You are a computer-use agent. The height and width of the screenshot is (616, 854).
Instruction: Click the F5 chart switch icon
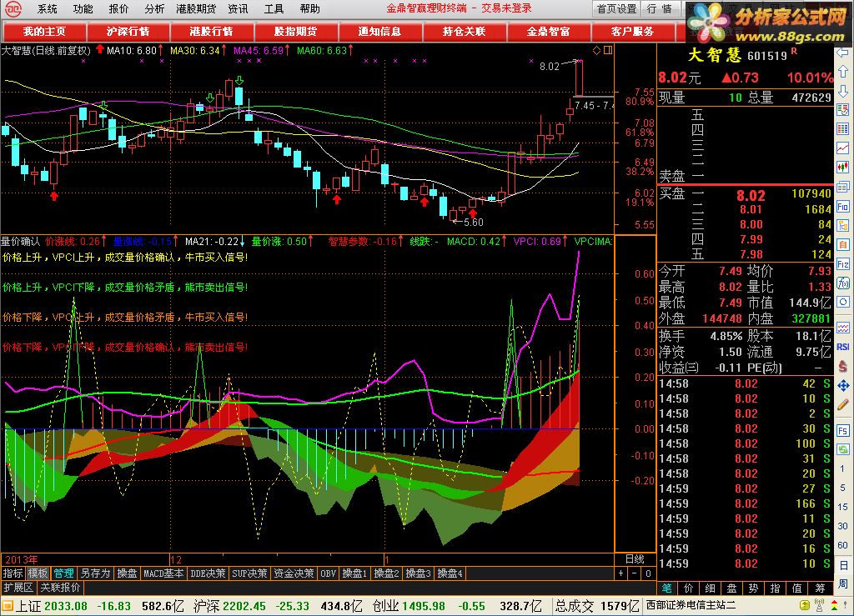coord(842,430)
